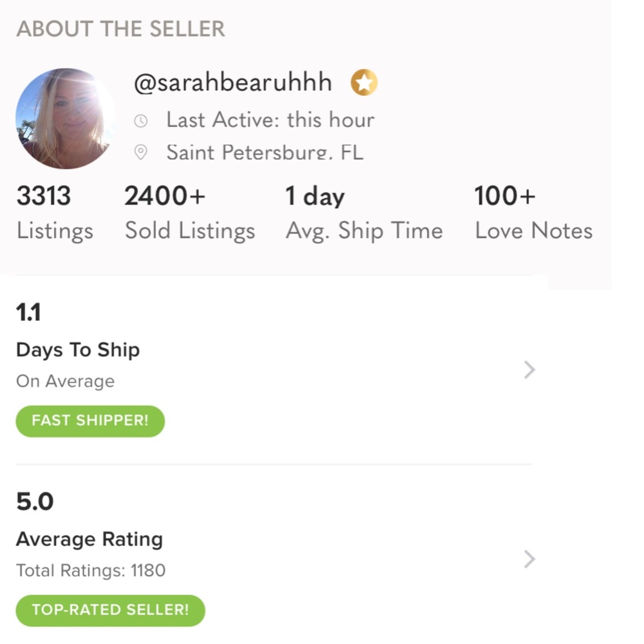Tap the gold star badge beside the username
Screen dimensions: 644x644
(364, 82)
